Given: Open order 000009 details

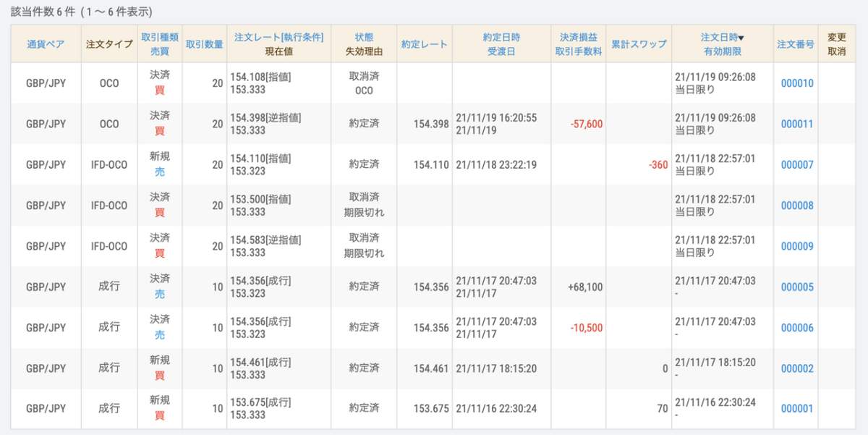Looking at the screenshot, I should pyautogui.click(x=797, y=246).
